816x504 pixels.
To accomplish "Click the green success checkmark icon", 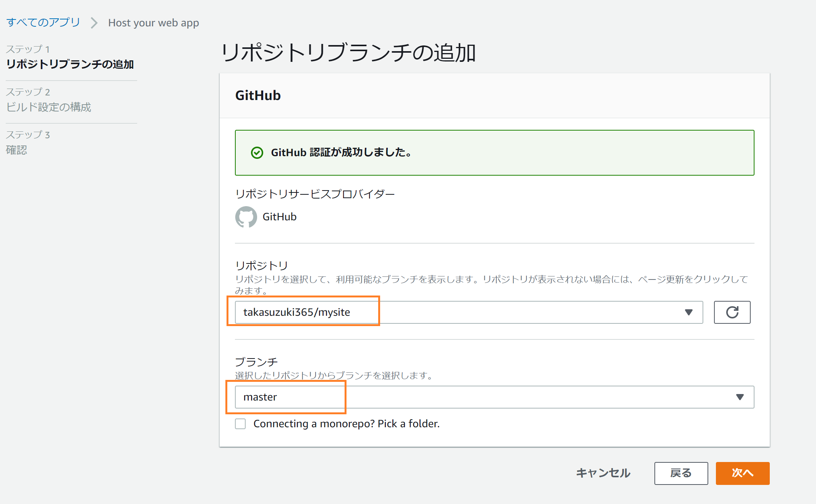I will click(257, 153).
